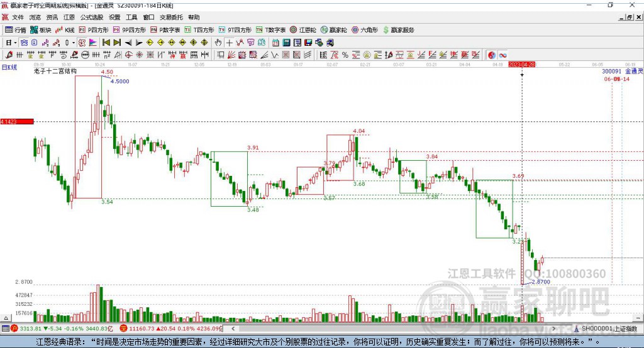Jump to first bar with green skip-back arrow

pyautogui.click(x=106, y=43)
